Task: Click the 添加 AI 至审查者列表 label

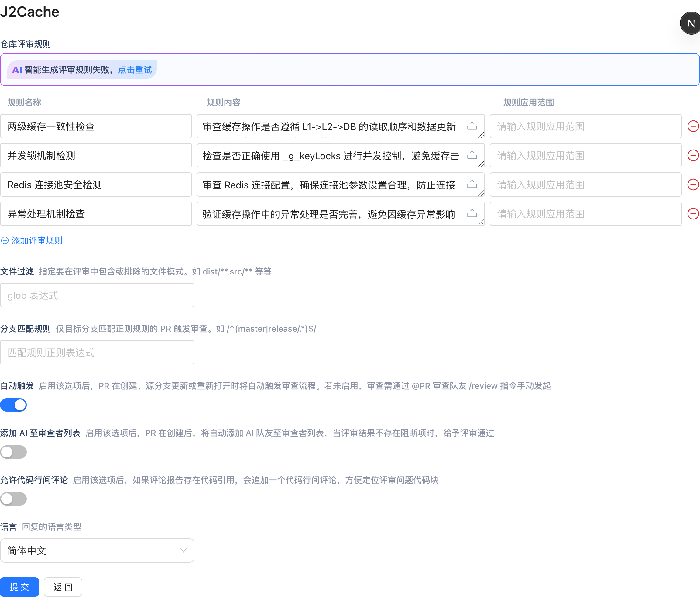Action: 40,433
